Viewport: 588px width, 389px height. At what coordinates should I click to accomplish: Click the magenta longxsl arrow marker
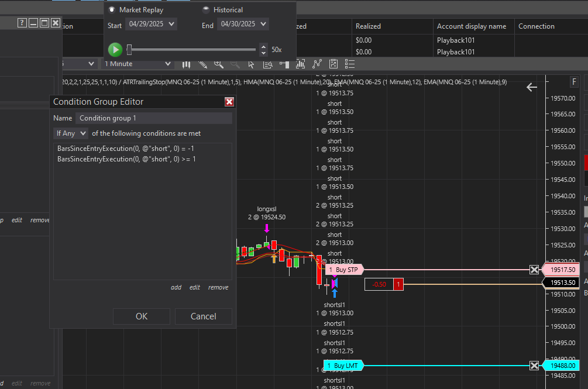[x=267, y=228]
